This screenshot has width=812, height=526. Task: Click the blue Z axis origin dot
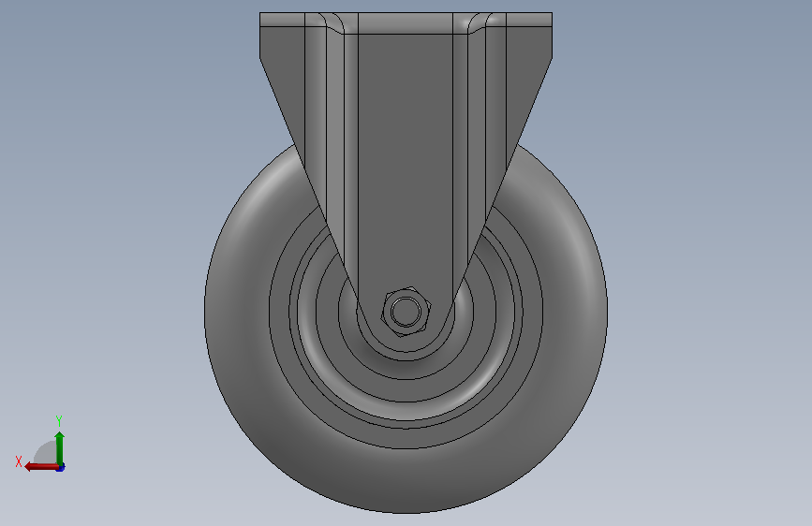point(61,468)
